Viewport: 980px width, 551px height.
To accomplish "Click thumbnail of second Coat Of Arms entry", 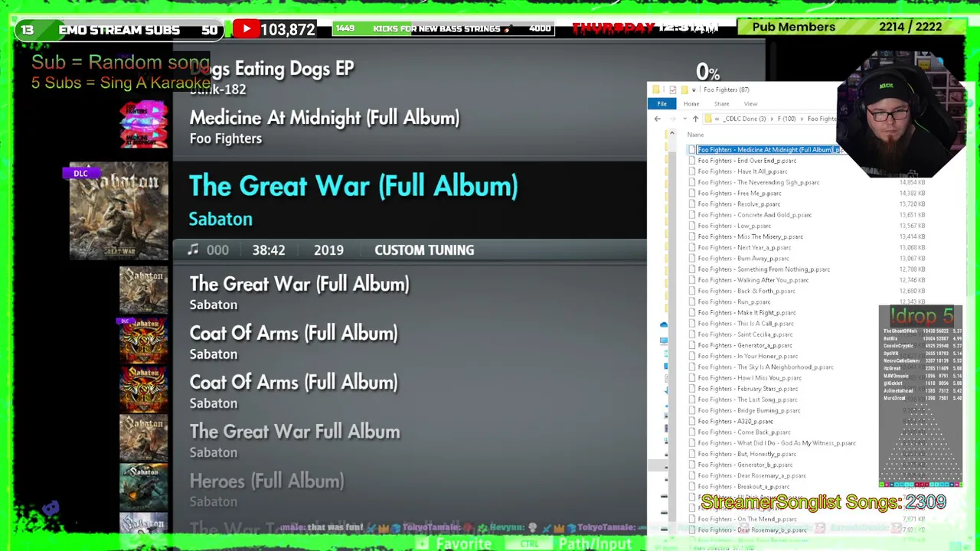I will pyautogui.click(x=143, y=389).
